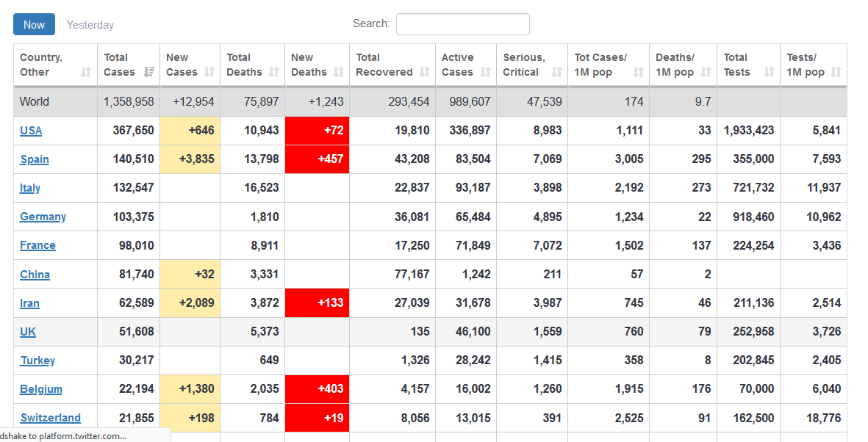
Task: Sort table by Total Deaths arrows
Action: point(274,72)
